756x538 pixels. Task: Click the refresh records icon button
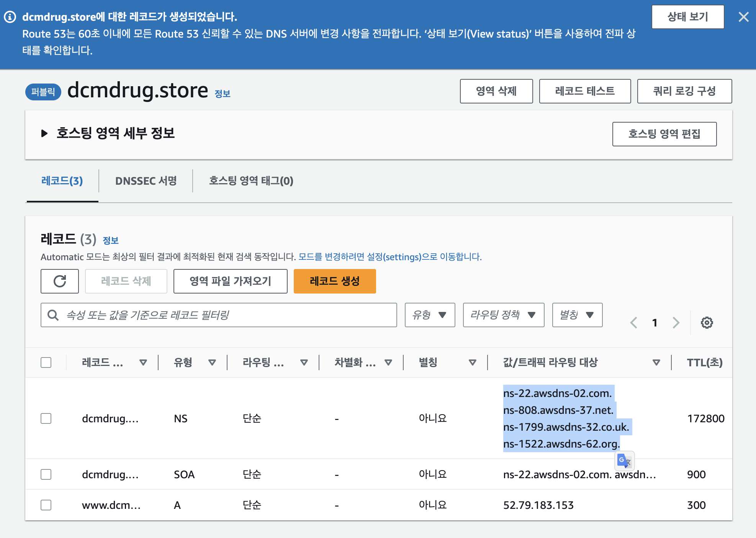pos(60,281)
